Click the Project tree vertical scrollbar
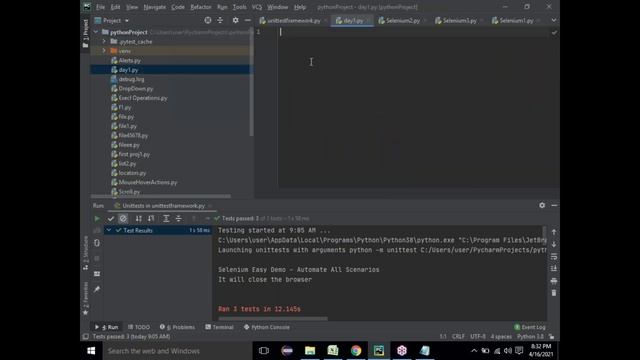 (251, 82)
